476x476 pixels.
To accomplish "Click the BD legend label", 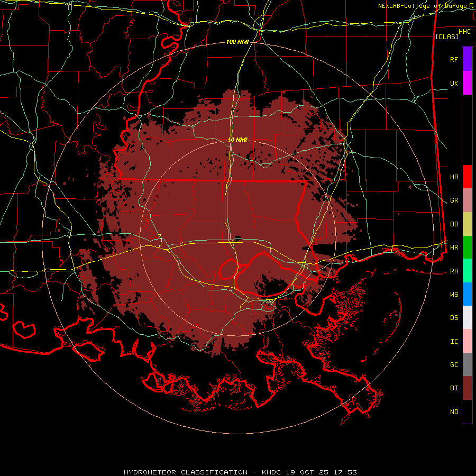I will tap(454, 224).
